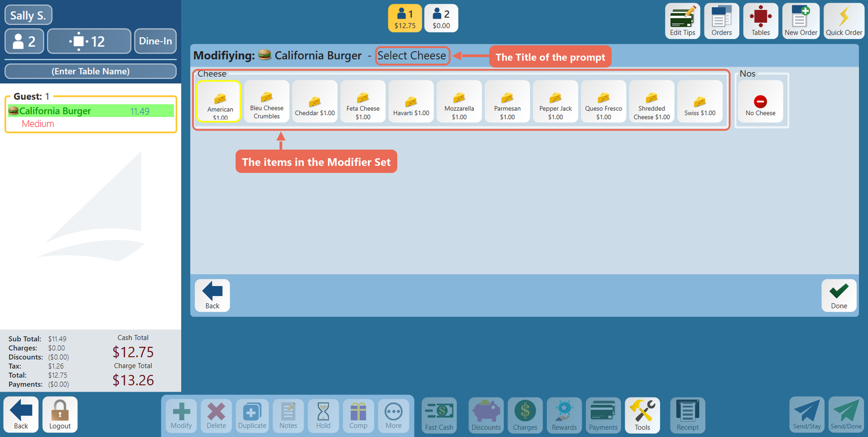The height and width of the screenshot is (437, 868).
Task: Switch to guest 1 tab $12.75
Action: click(405, 18)
